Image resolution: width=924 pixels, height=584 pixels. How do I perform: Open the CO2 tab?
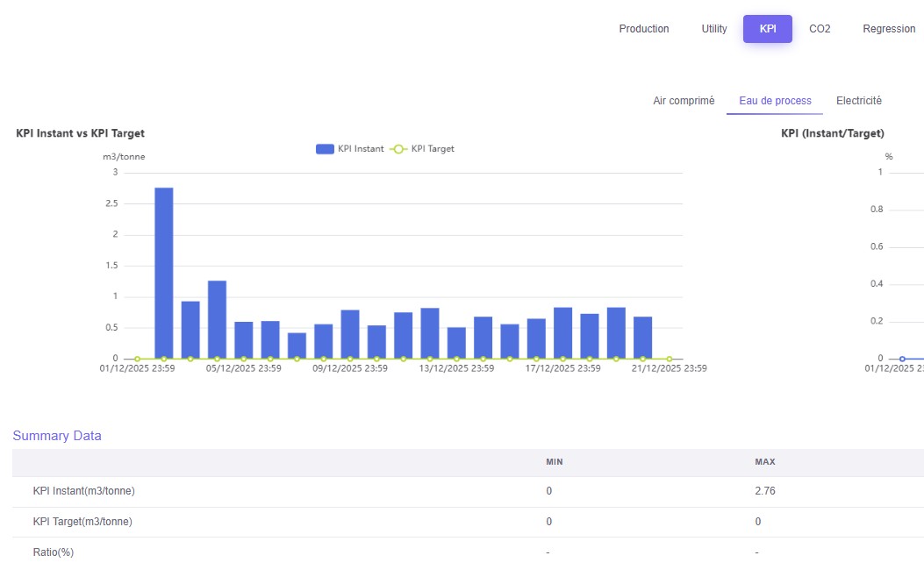(820, 29)
